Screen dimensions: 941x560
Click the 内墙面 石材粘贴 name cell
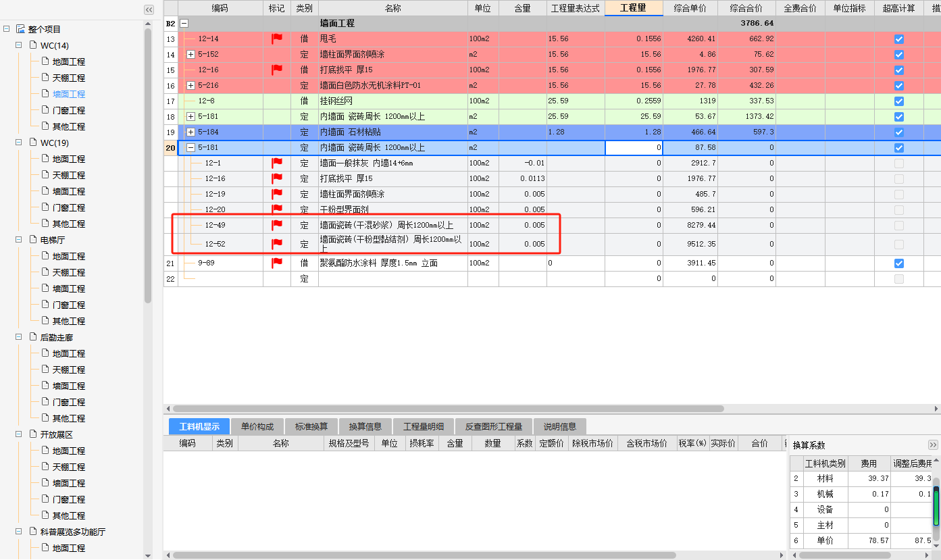[x=392, y=132]
